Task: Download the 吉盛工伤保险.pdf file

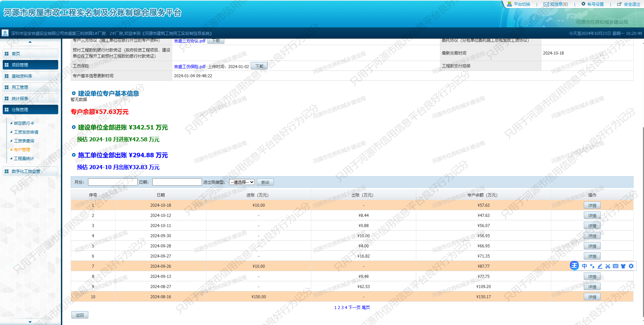Action: click(x=259, y=66)
